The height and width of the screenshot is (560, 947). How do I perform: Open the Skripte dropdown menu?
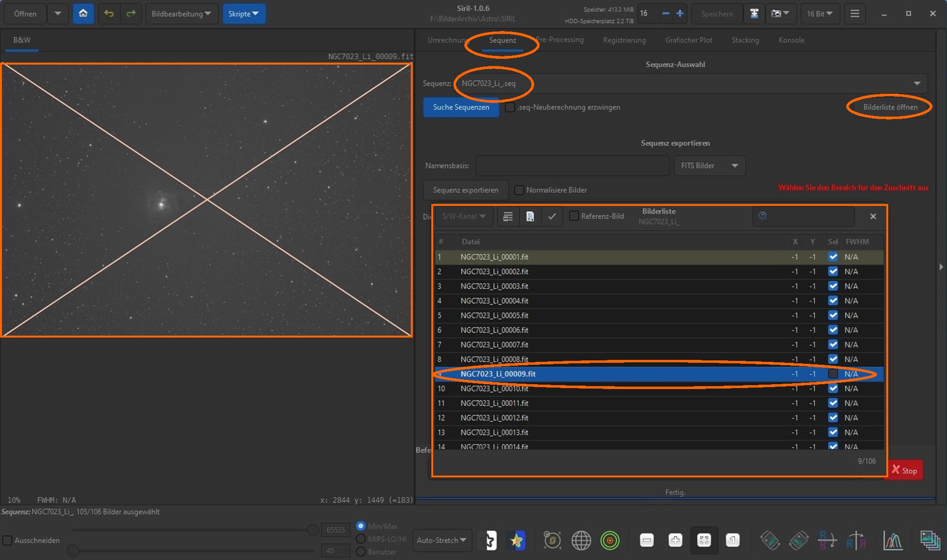click(x=244, y=14)
